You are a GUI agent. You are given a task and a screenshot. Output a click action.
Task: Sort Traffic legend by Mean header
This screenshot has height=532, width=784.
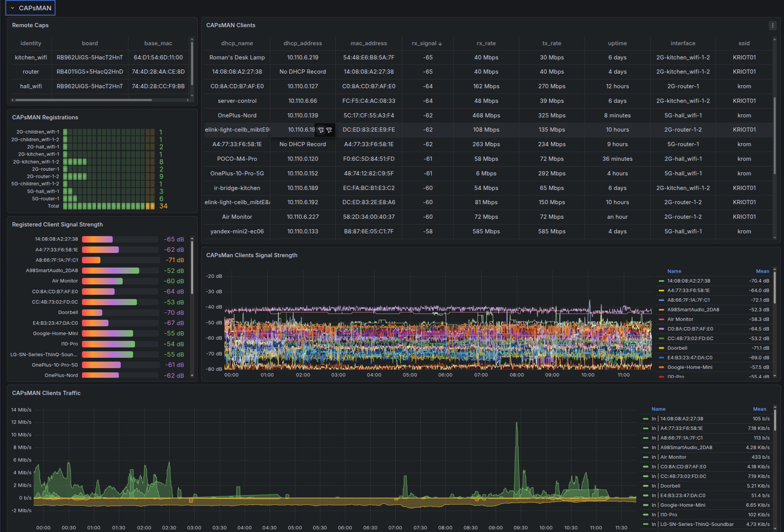click(x=759, y=409)
